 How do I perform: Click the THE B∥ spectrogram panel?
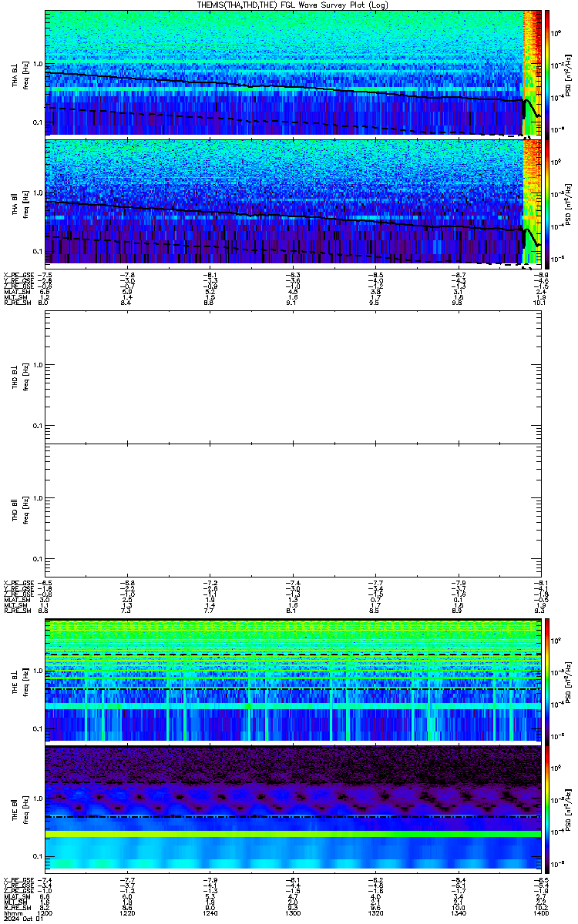[294, 808]
